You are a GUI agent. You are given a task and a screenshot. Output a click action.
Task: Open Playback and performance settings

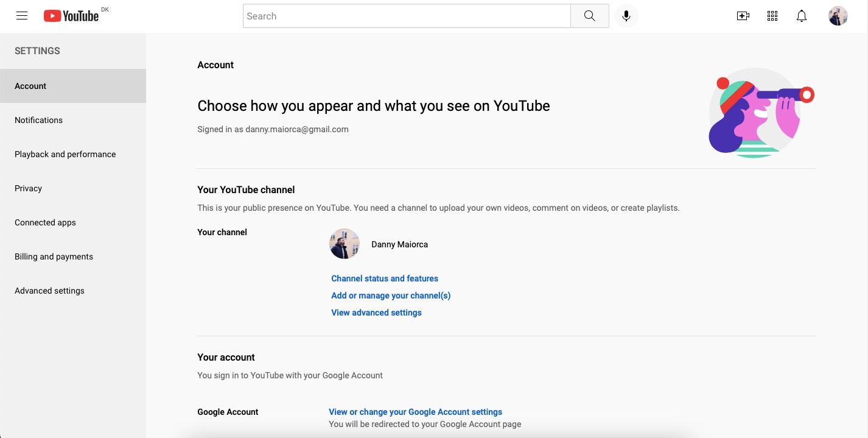[65, 154]
